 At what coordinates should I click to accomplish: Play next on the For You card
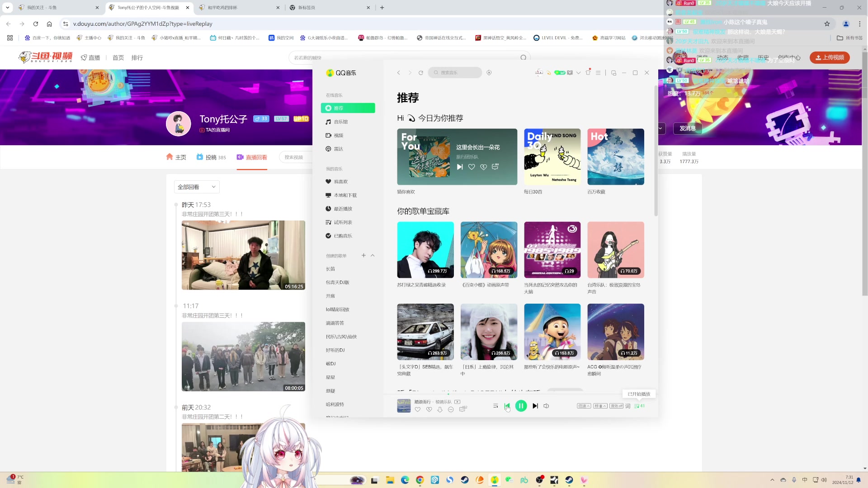click(x=460, y=167)
